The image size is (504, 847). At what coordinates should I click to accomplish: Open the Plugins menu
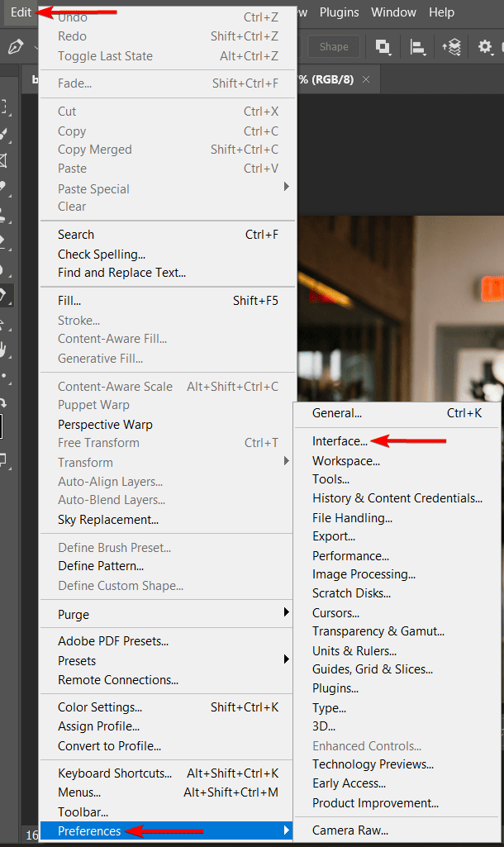[x=339, y=12]
